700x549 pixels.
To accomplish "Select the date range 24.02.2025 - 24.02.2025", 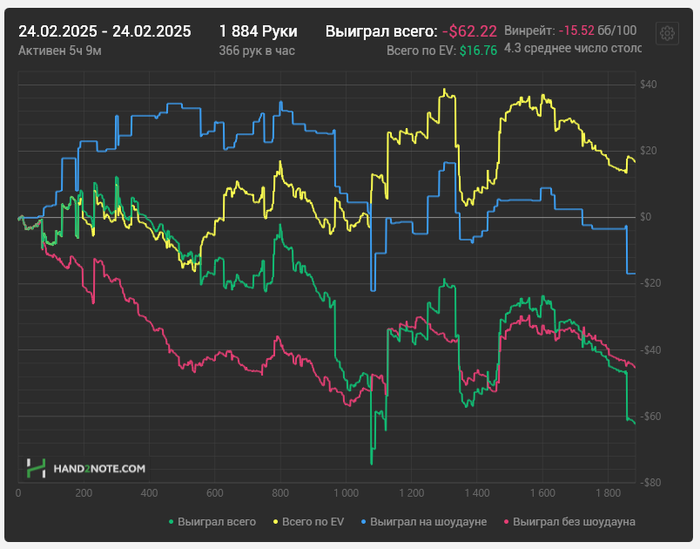I will coord(104,31).
